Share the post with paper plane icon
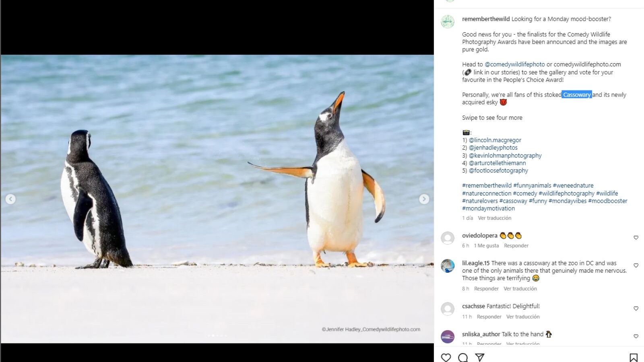The height and width of the screenshot is (362, 644). [x=479, y=357]
